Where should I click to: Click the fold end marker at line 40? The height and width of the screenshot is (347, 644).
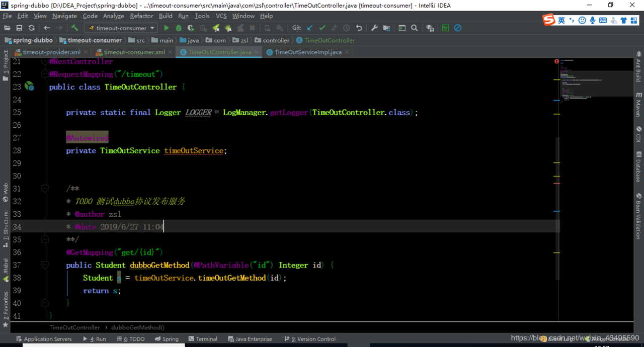(x=45, y=303)
